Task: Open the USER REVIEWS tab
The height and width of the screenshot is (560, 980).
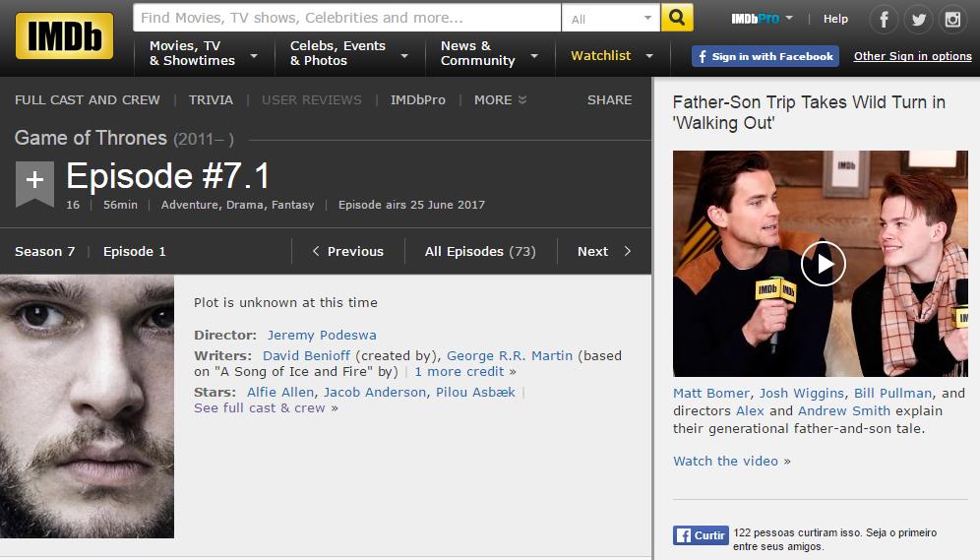Action: tap(311, 100)
